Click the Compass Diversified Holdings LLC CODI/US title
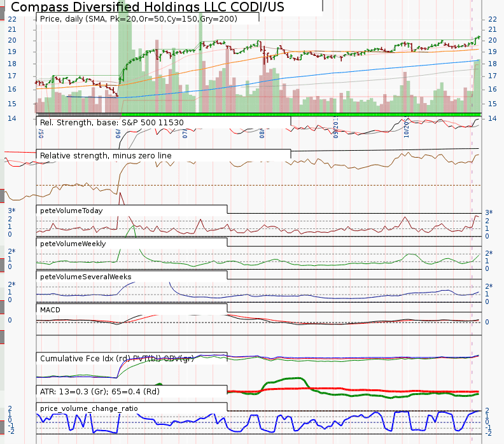 (148, 7)
